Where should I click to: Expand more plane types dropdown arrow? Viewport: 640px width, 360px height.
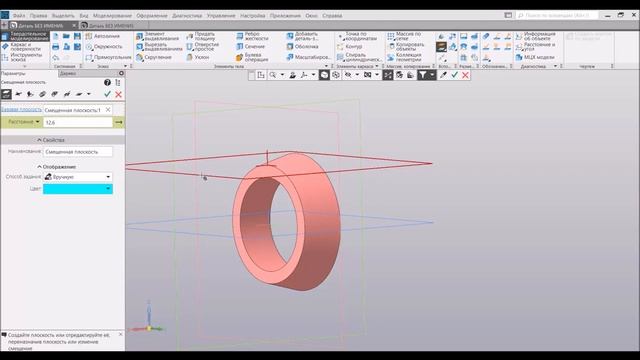pyautogui.click(x=89, y=94)
